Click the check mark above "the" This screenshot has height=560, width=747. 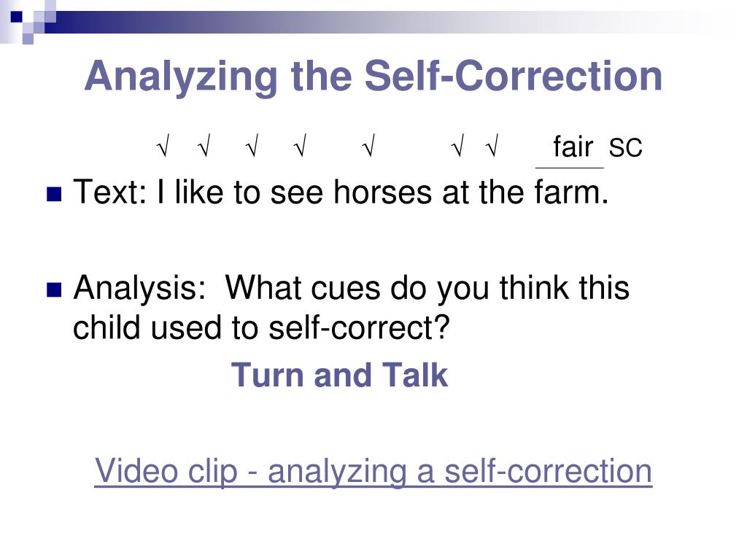[x=492, y=146]
